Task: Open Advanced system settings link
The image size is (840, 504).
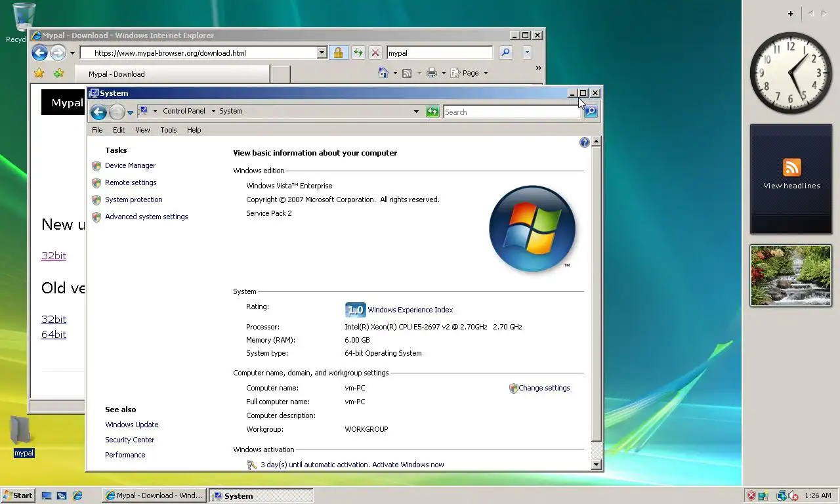Action: (x=146, y=217)
